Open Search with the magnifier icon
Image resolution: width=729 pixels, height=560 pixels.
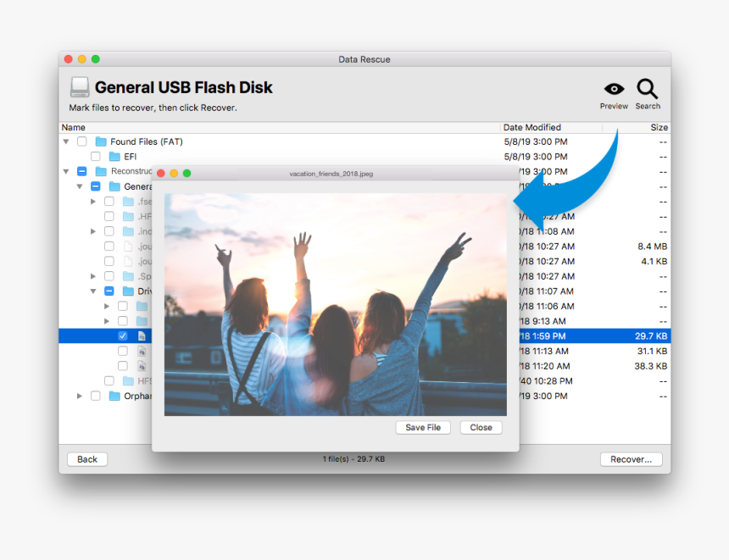[648, 89]
